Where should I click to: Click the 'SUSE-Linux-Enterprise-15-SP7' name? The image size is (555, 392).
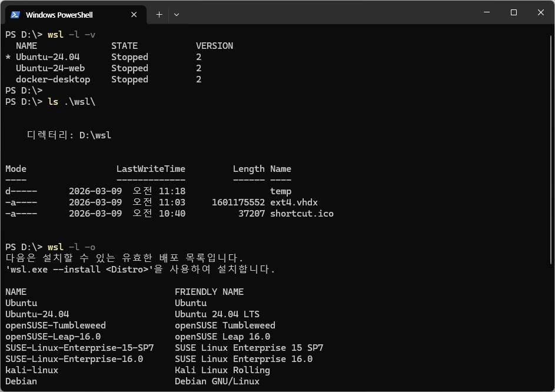coord(79,348)
